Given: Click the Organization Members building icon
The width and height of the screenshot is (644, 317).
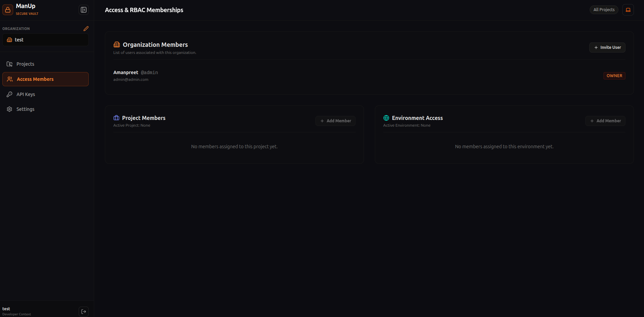Looking at the screenshot, I should tap(117, 44).
